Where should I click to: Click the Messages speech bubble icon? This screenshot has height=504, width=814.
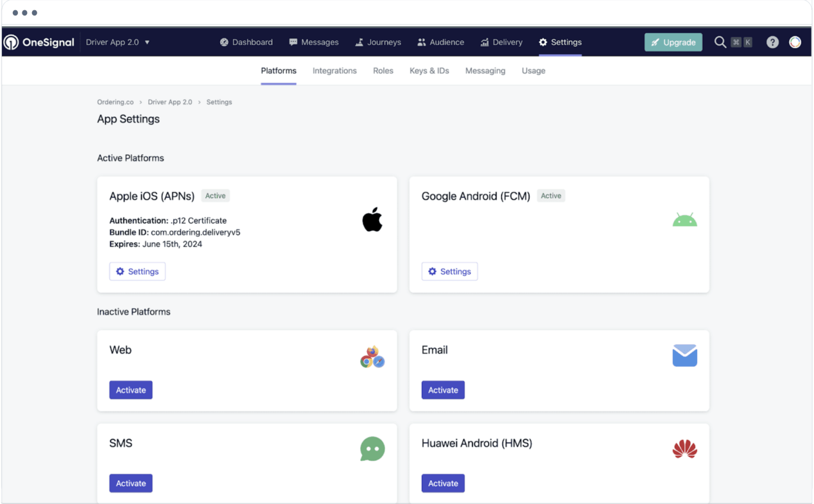coord(293,42)
